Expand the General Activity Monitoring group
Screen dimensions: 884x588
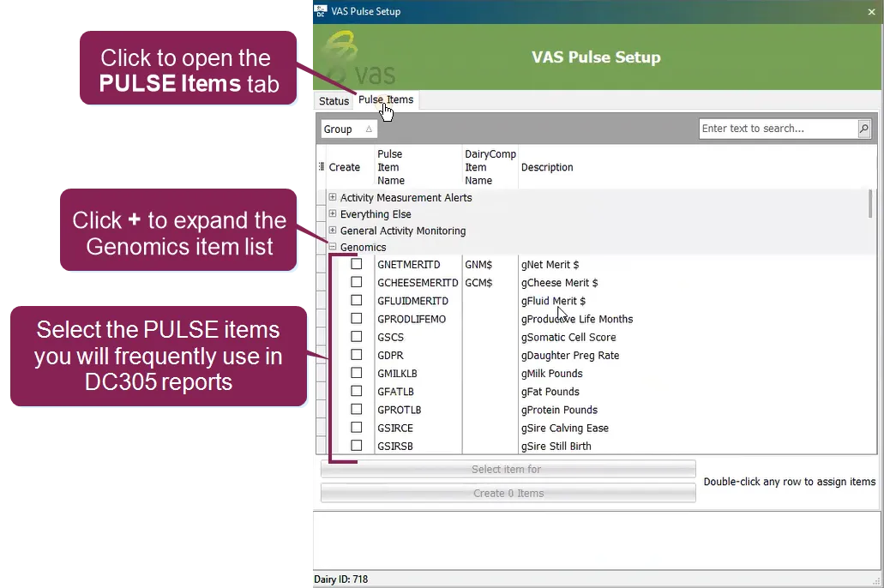(x=333, y=230)
